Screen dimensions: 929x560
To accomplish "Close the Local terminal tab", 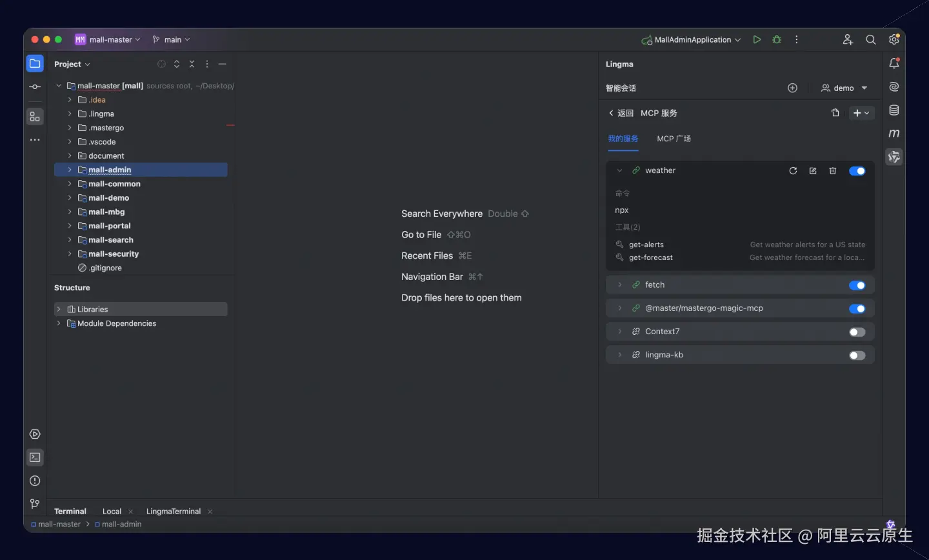I will coord(131,512).
